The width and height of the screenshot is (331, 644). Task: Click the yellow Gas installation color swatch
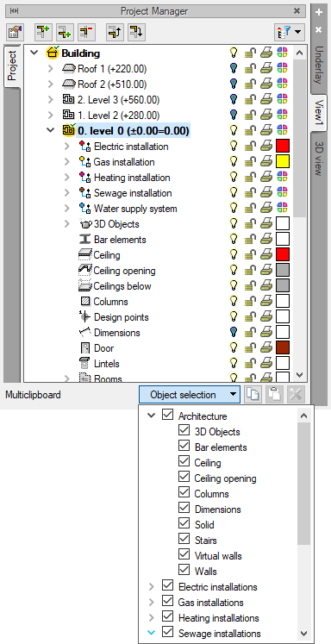click(x=283, y=162)
